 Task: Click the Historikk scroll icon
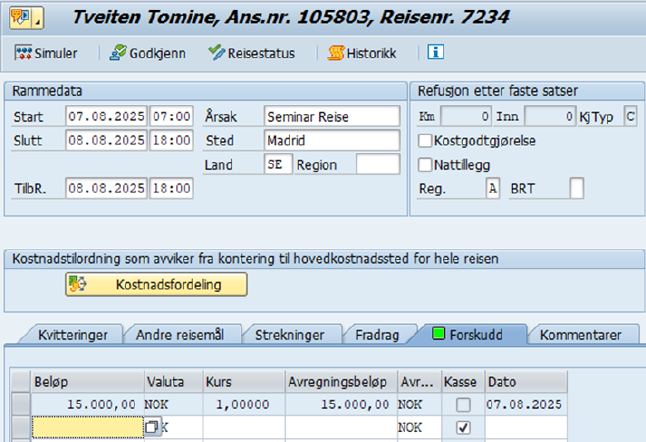pyautogui.click(x=336, y=53)
